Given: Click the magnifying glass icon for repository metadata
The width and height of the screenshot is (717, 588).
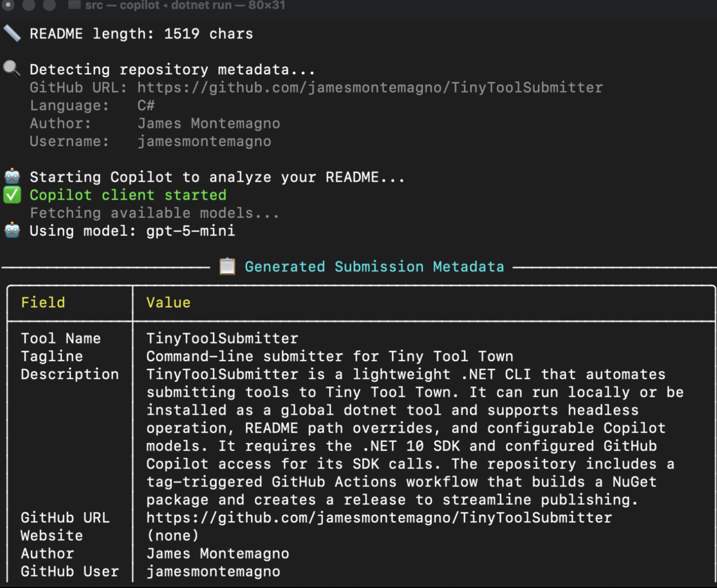Looking at the screenshot, I should (11, 68).
